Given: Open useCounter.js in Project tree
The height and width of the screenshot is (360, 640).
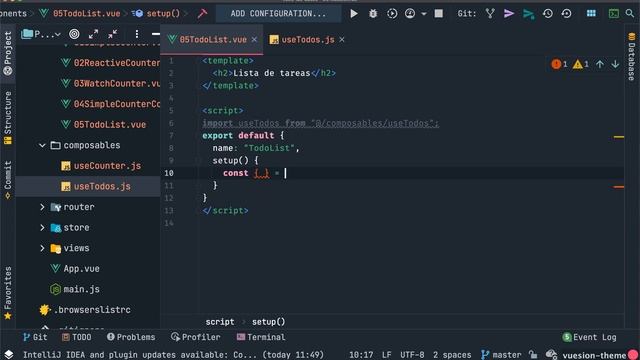Looking at the screenshot, I should pyautogui.click(x=101, y=166).
